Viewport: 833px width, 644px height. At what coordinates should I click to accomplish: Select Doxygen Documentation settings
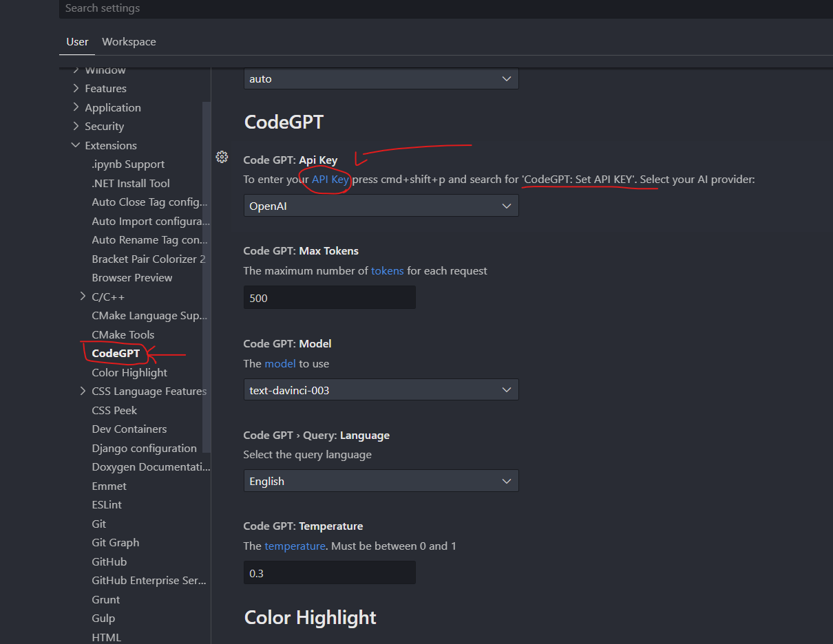(151, 466)
